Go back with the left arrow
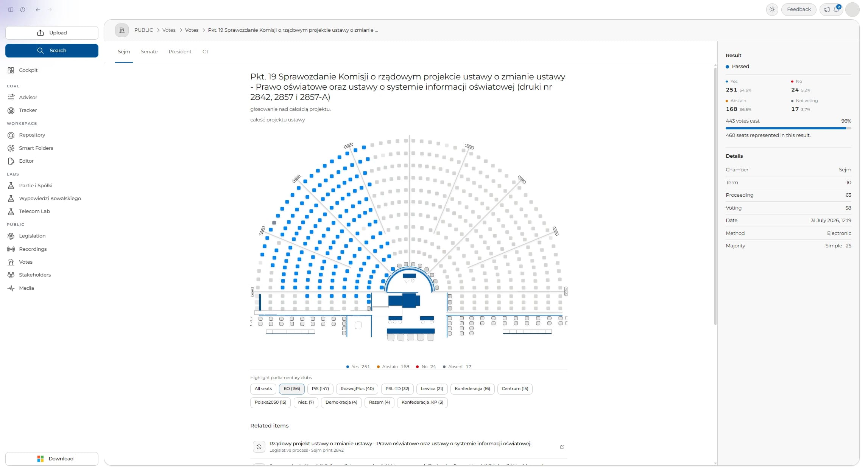 coord(38,10)
